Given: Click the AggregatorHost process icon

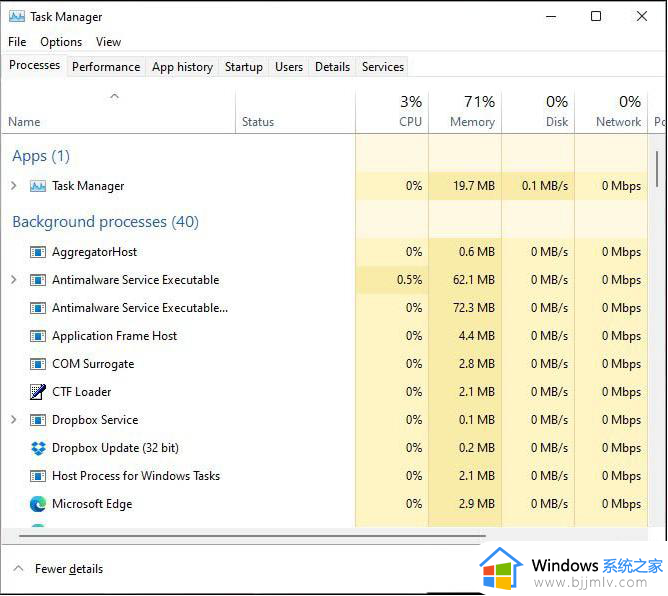Looking at the screenshot, I should click(38, 252).
